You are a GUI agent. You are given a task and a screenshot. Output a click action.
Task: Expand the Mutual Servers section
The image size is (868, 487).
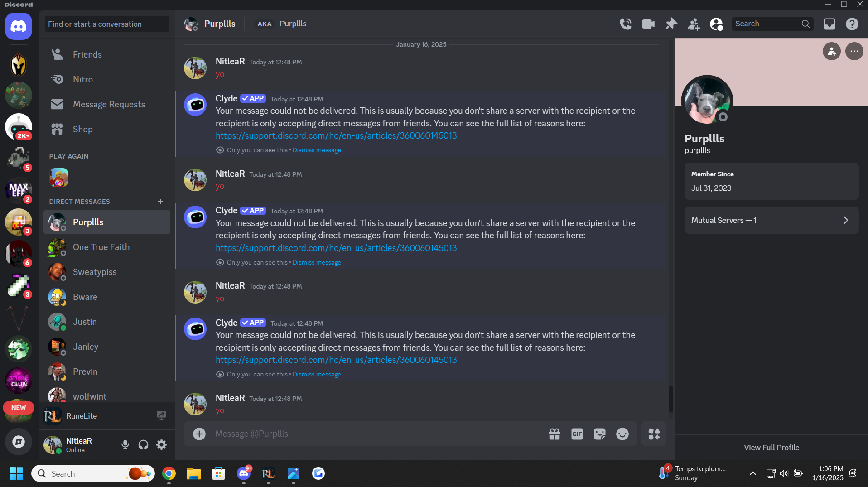[x=772, y=220]
